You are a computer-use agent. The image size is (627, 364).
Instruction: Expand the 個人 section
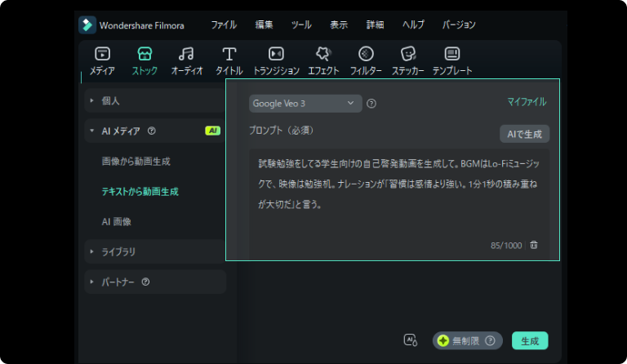pos(156,100)
